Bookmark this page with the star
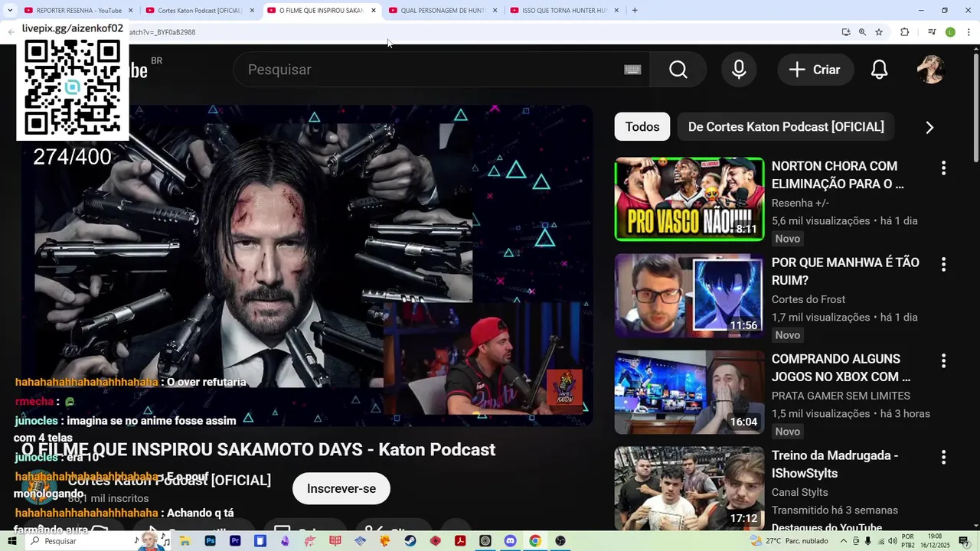Viewport: 980px width, 551px height. pyautogui.click(x=879, y=32)
